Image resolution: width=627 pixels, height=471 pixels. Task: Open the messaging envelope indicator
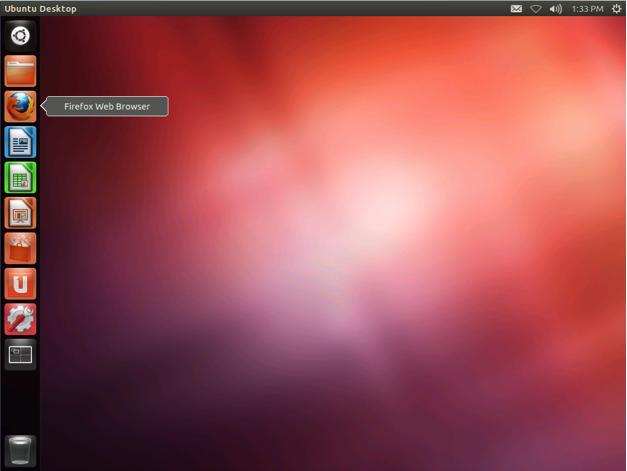click(516, 8)
